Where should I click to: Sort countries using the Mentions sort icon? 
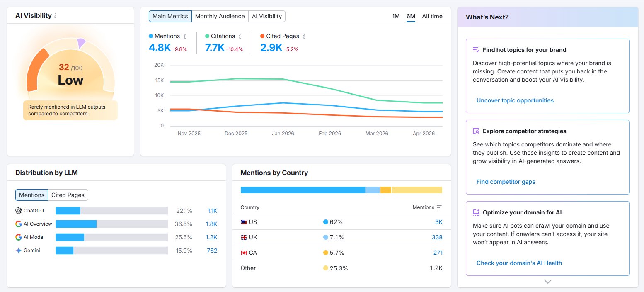pyautogui.click(x=439, y=207)
